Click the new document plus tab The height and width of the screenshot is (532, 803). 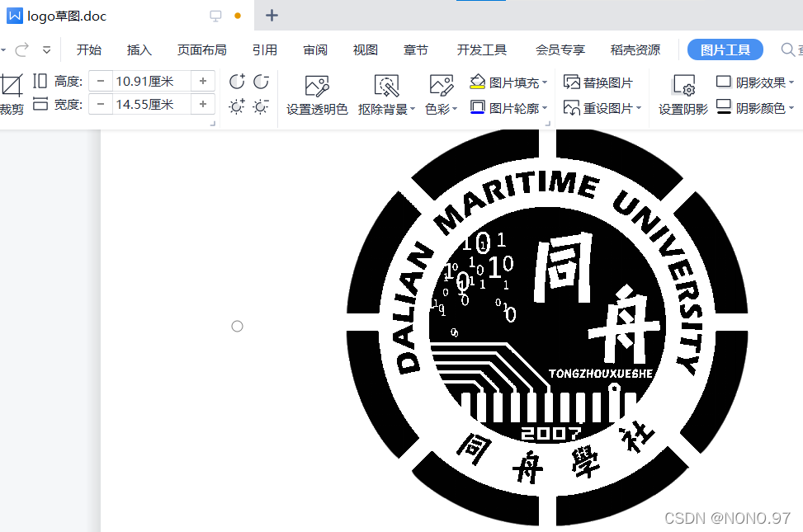coord(272,15)
